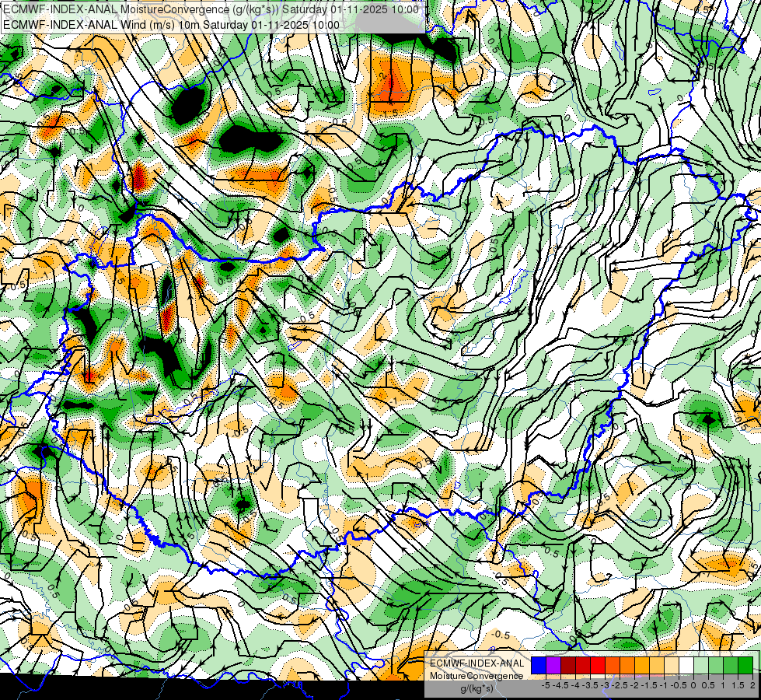Click the -2.5 tick label on the legend

coord(620,685)
